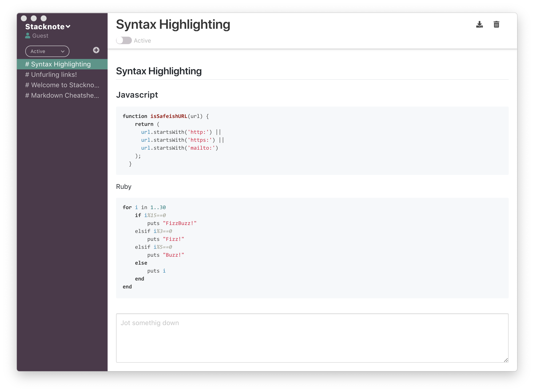Click the red window close button

coord(24,18)
